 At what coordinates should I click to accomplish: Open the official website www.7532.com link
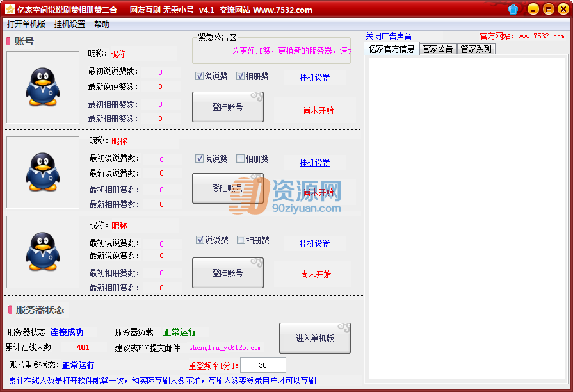tap(541, 37)
